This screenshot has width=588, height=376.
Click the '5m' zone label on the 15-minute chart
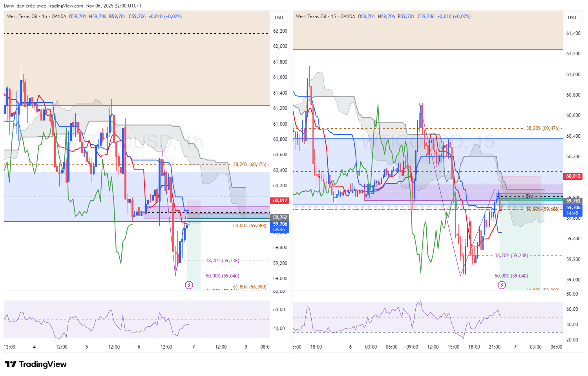530,197
